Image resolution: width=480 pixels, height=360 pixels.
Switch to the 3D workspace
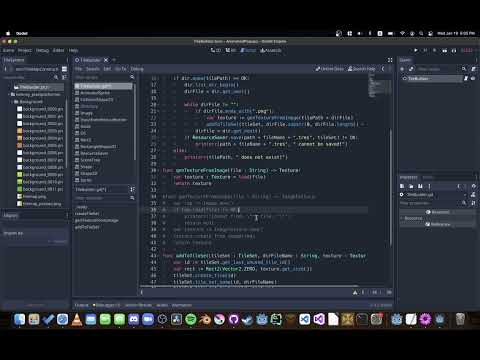pyautogui.click(x=231, y=50)
